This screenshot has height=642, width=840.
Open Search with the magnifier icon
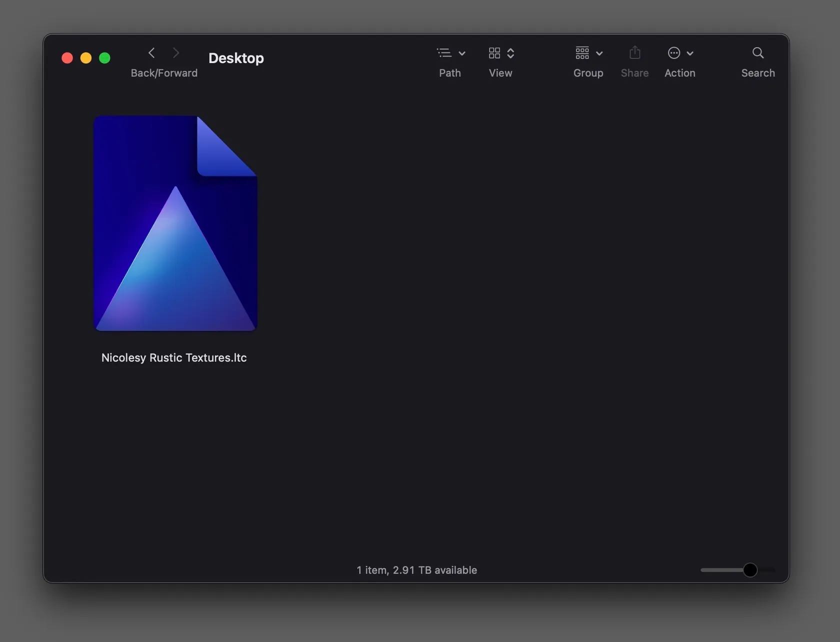click(x=757, y=53)
